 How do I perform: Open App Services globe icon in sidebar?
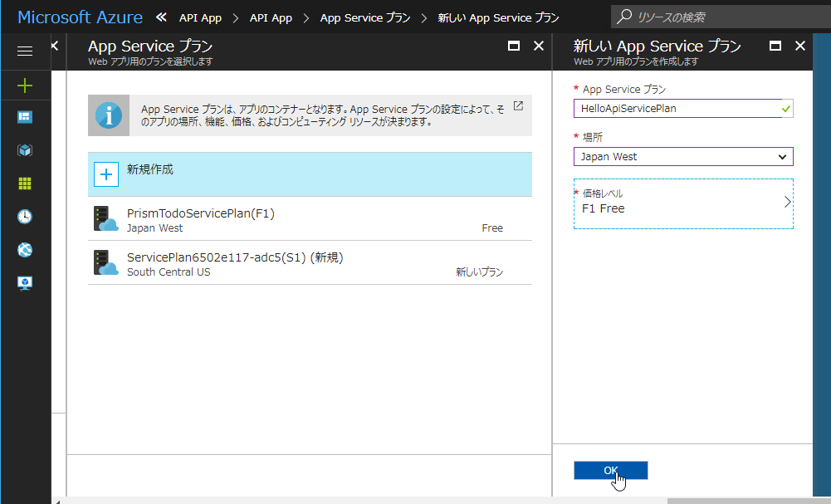(x=25, y=250)
